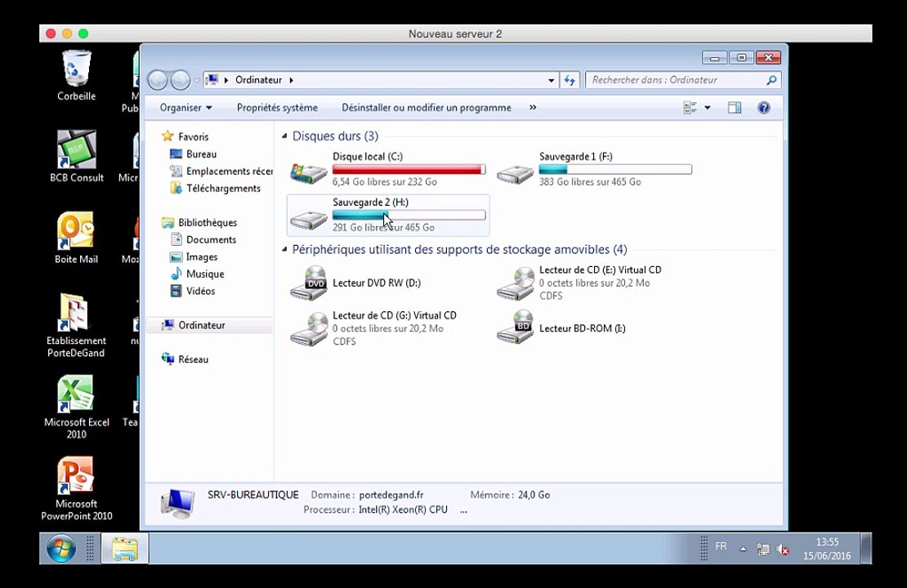This screenshot has height=588, width=907.
Task: Open Musique library
Action: coord(205,274)
